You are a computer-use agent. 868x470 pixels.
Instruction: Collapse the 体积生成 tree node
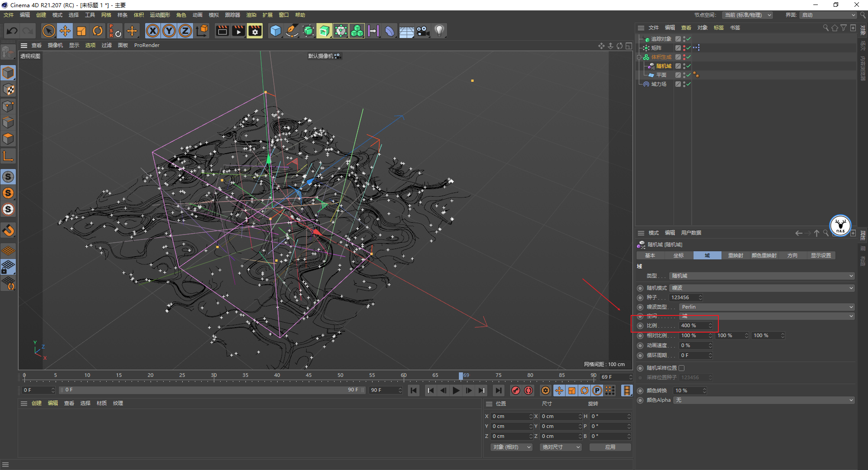pos(639,57)
